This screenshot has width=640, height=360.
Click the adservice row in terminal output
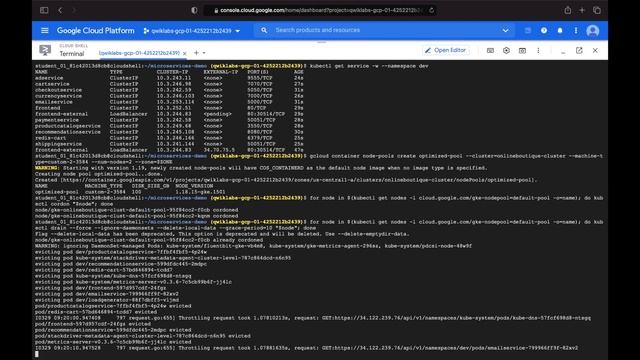point(169,78)
